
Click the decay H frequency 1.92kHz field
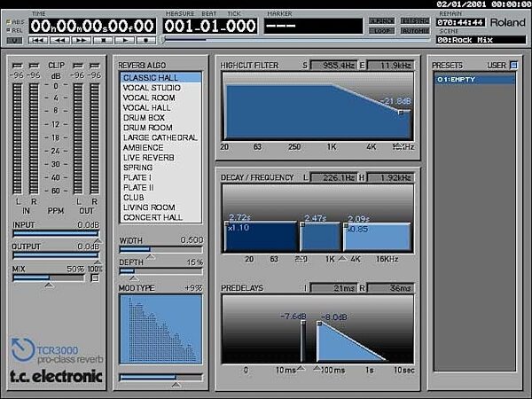(390, 177)
